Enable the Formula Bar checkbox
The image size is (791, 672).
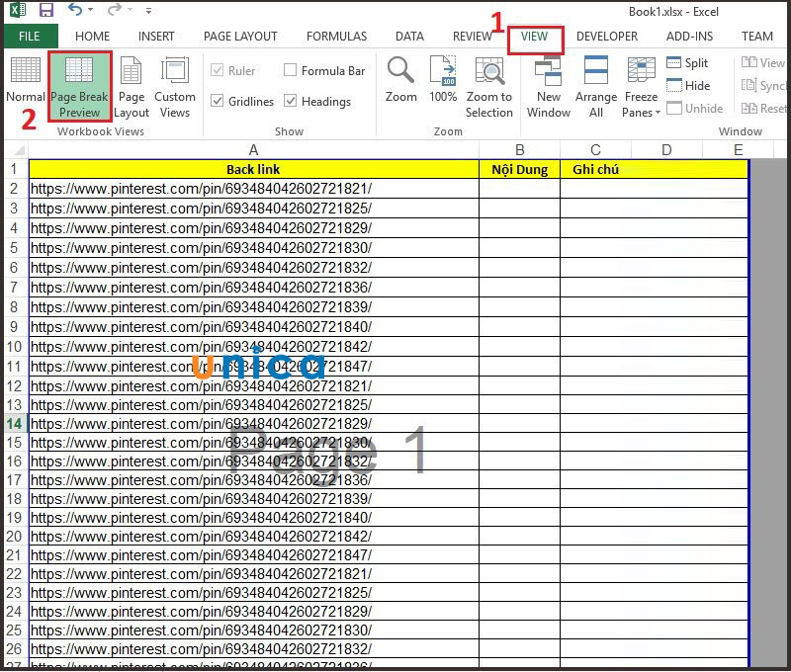click(290, 69)
